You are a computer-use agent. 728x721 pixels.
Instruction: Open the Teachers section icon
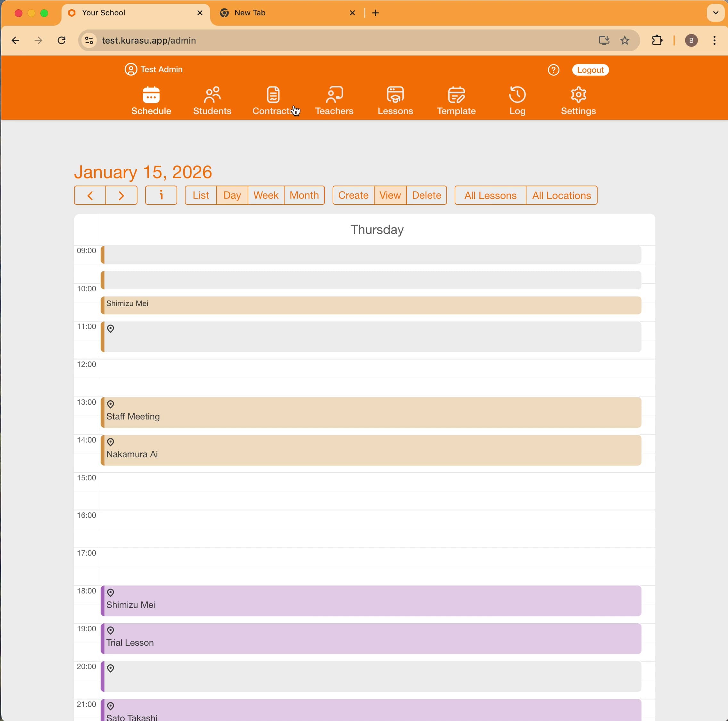pyautogui.click(x=334, y=95)
